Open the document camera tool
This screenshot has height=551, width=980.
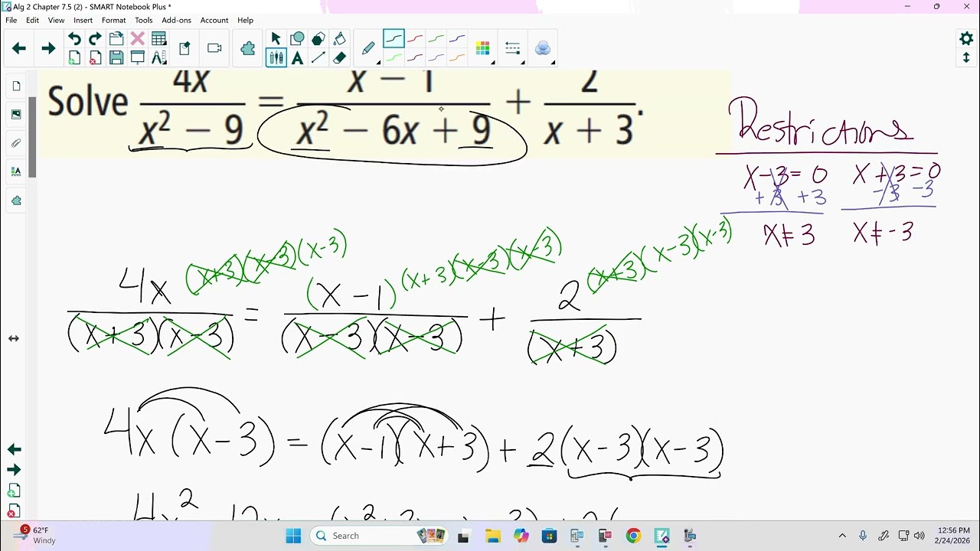click(214, 48)
